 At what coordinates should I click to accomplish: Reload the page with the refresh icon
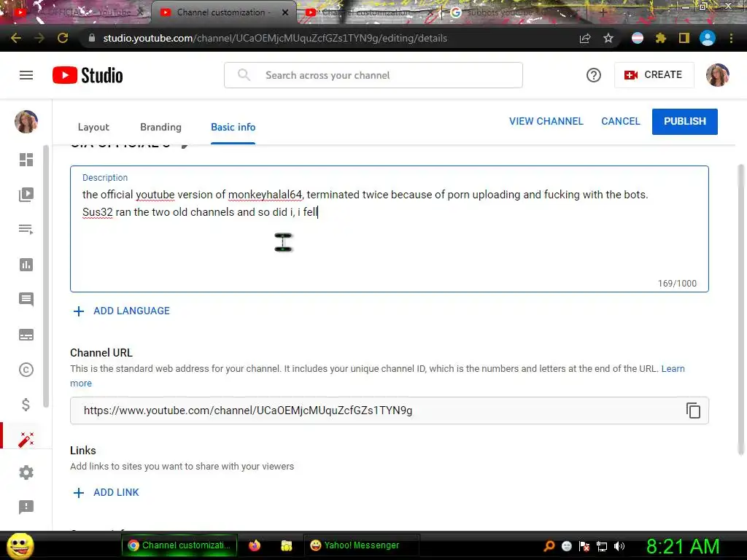click(x=63, y=38)
